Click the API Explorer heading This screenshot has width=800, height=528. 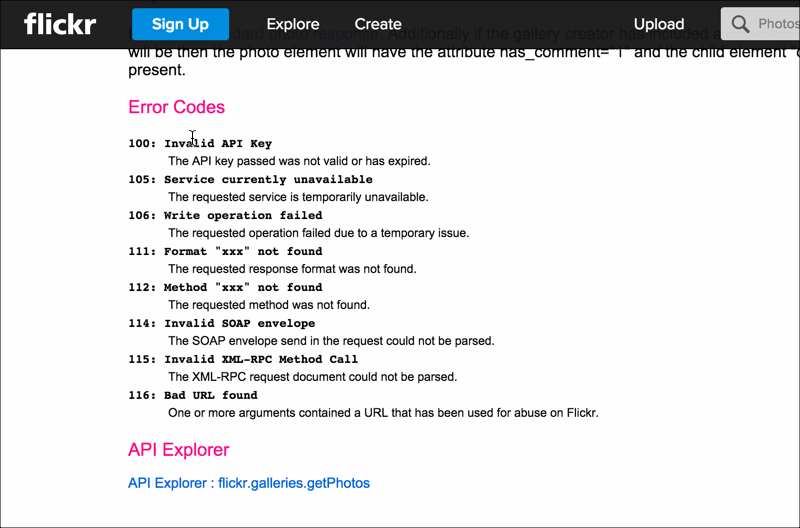pyautogui.click(x=178, y=450)
